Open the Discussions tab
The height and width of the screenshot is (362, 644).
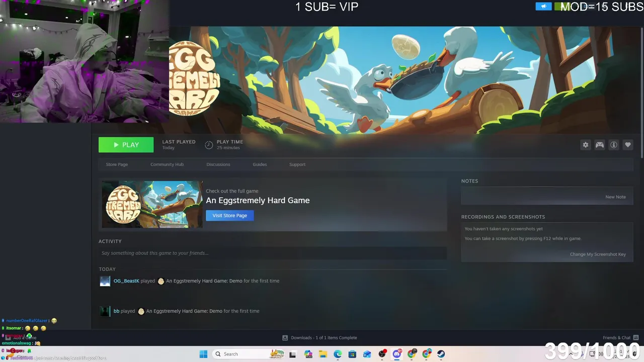coord(218,164)
